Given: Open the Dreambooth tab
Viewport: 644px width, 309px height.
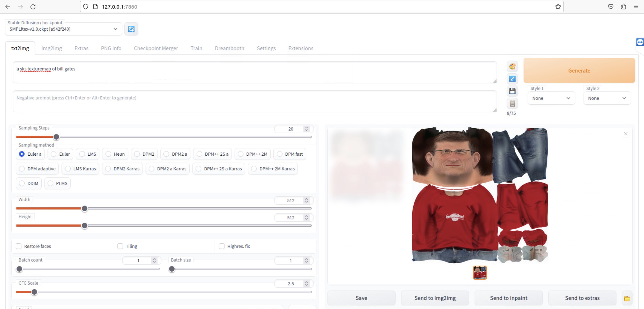Looking at the screenshot, I should tap(229, 48).
